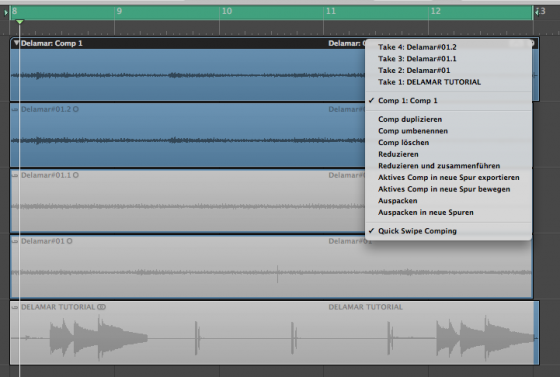The image size is (560, 377).
Task: Select the Delamar#01.2 take region
Action: coord(188,135)
